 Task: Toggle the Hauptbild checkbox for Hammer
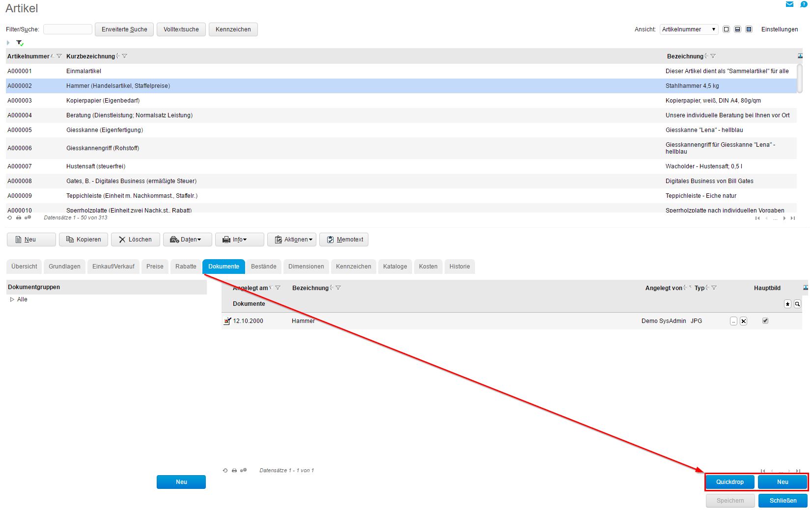[x=765, y=321]
